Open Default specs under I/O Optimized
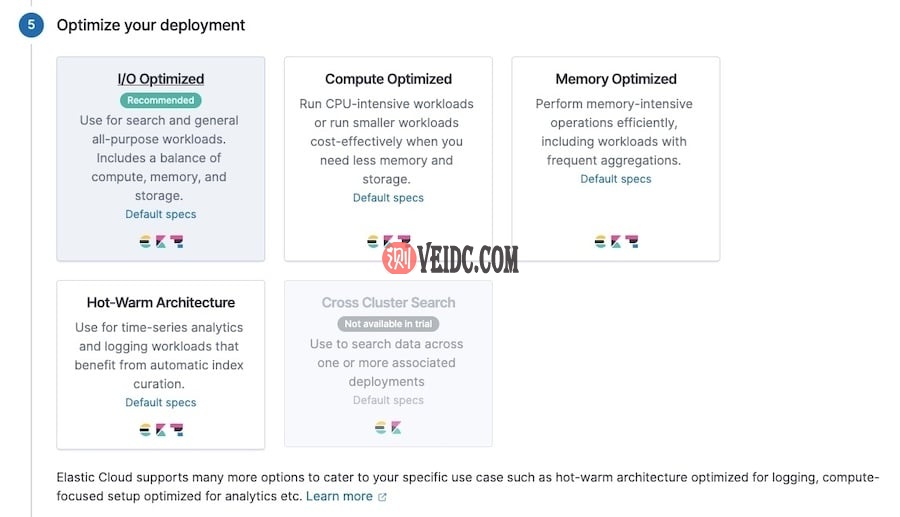The image size is (900, 517). 160,214
